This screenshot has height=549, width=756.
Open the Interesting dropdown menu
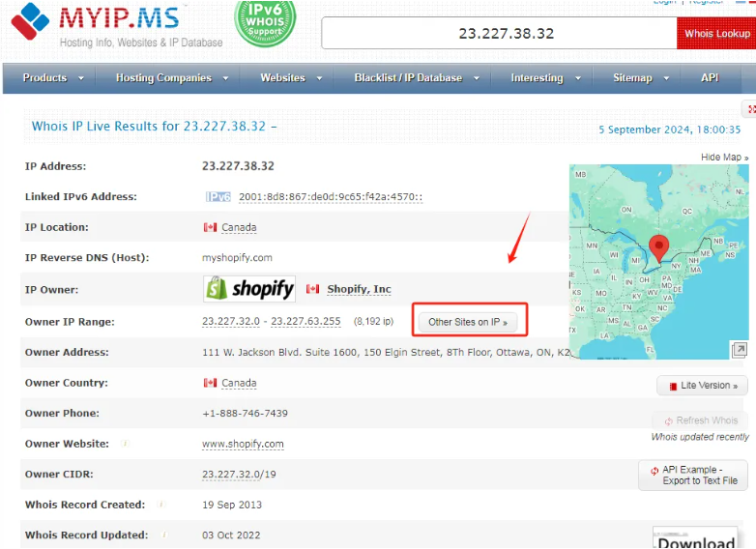[545, 77]
